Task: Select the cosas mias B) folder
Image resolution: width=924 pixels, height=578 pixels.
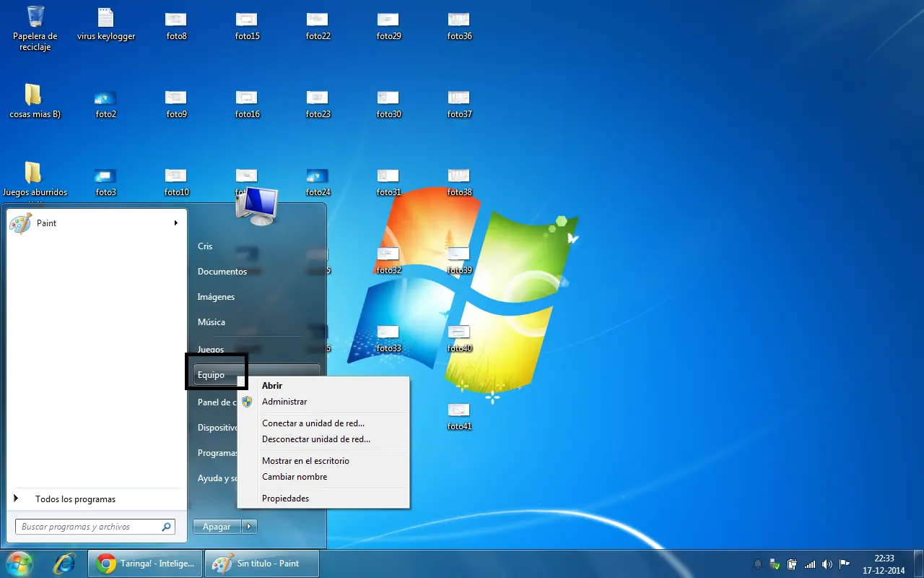Action: coord(35,101)
